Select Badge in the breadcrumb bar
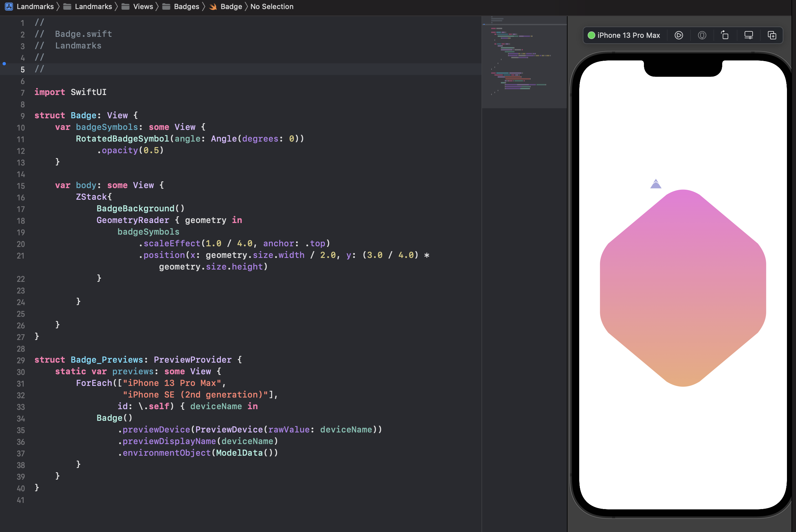The height and width of the screenshot is (532, 796). 231,6
